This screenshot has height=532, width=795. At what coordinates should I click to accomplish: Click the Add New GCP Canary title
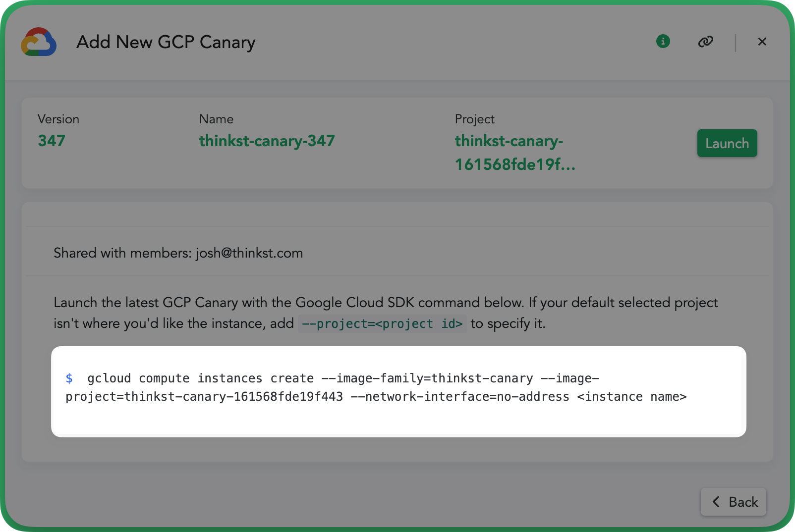tap(166, 42)
